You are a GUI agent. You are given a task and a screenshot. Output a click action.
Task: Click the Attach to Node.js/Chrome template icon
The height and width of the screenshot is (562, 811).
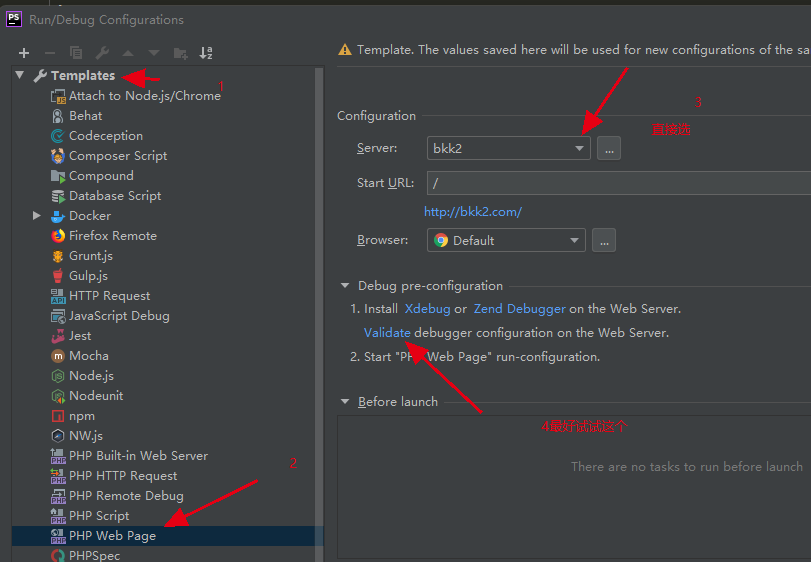pos(58,96)
